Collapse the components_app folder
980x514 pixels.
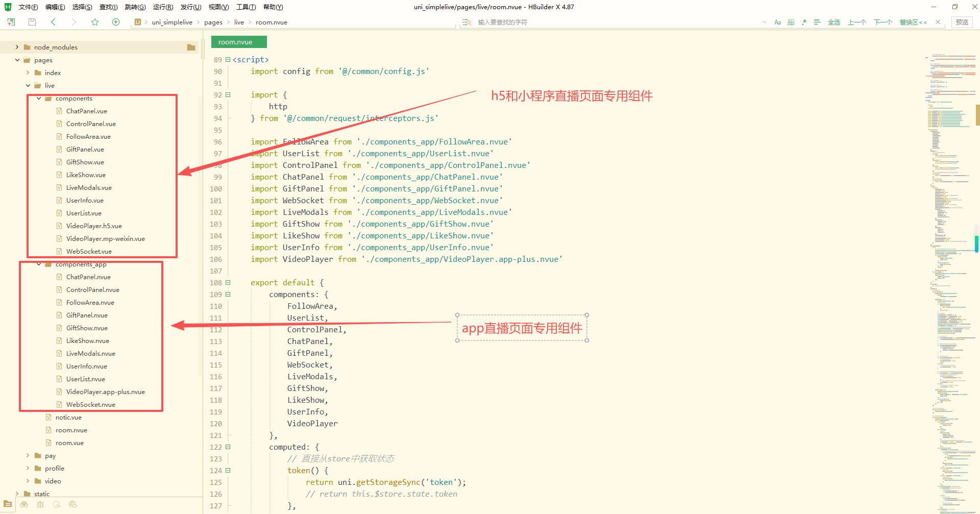39,264
